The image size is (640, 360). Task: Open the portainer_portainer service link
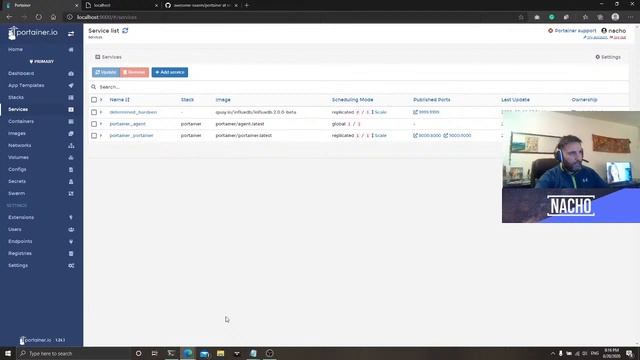tap(131, 136)
